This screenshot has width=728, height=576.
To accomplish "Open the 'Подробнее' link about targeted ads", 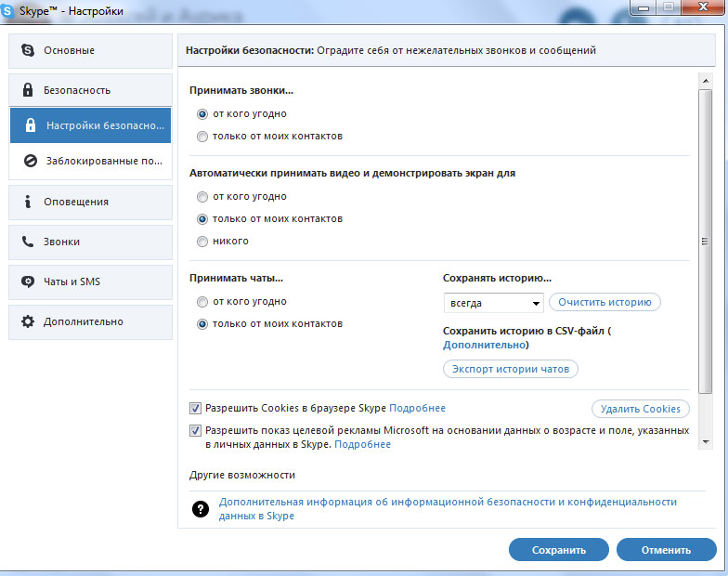I will (x=362, y=444).
